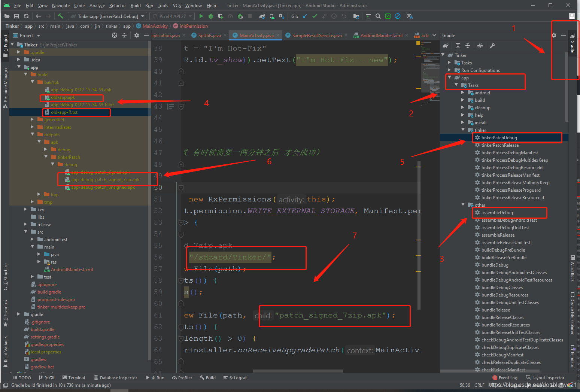
Task: Open the Logcat tool button
Action: (x=235, y=378)
